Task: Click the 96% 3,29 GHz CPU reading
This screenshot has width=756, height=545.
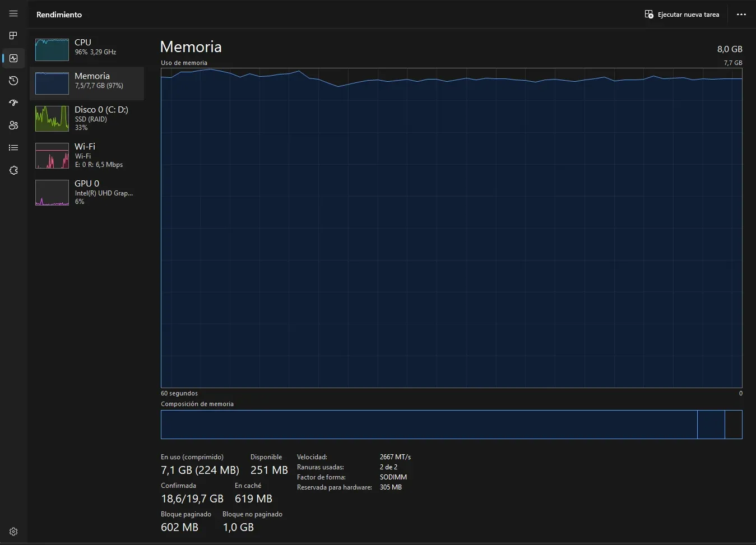Action: point(95,52)
